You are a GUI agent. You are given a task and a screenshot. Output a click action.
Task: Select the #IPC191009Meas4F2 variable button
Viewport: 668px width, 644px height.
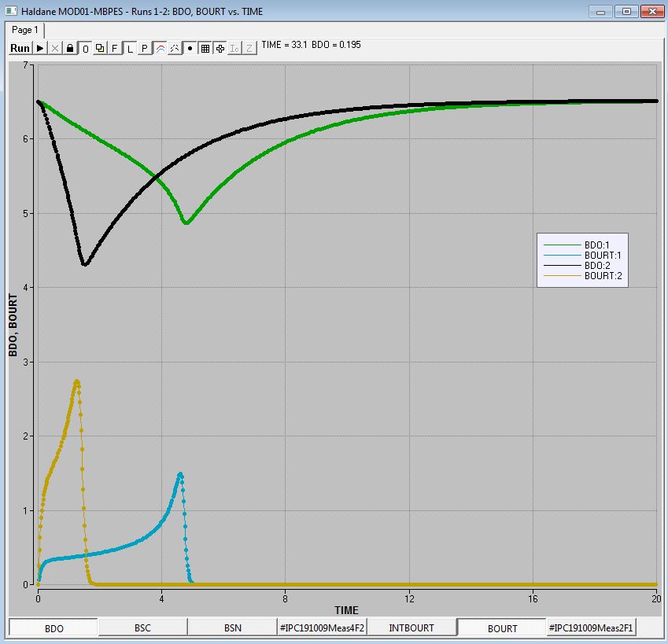coord(323,627)
